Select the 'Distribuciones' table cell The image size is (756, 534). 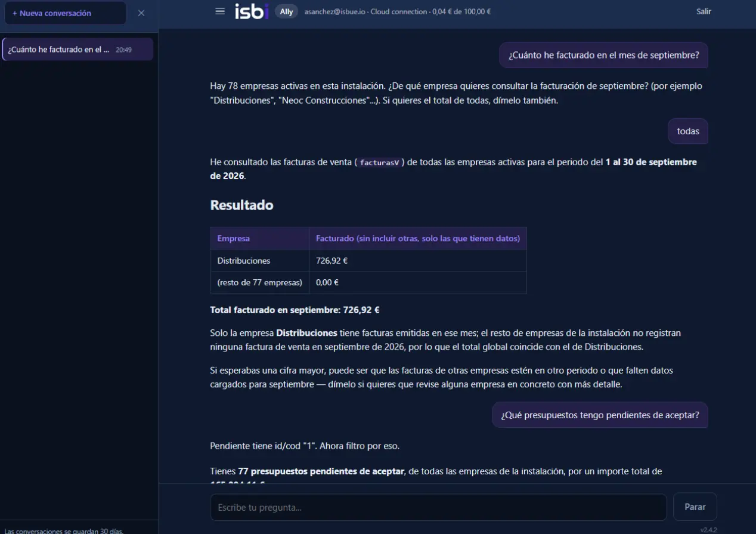pos(259,261)
